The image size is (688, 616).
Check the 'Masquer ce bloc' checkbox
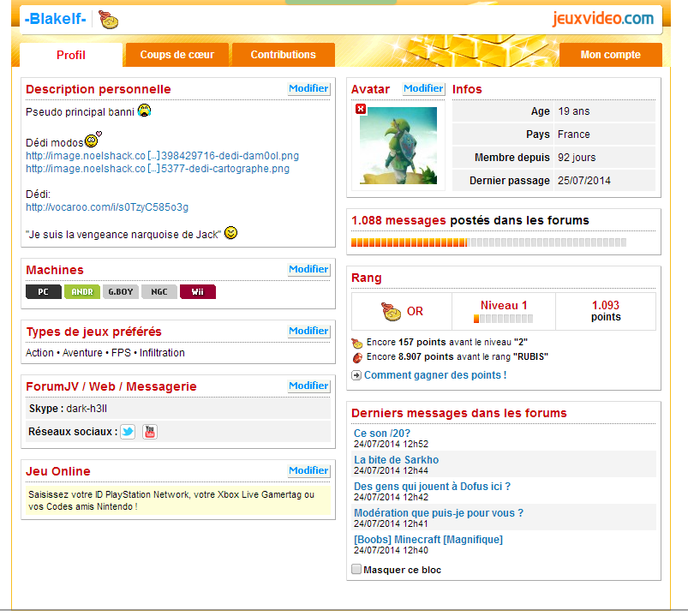coord(357,570)
